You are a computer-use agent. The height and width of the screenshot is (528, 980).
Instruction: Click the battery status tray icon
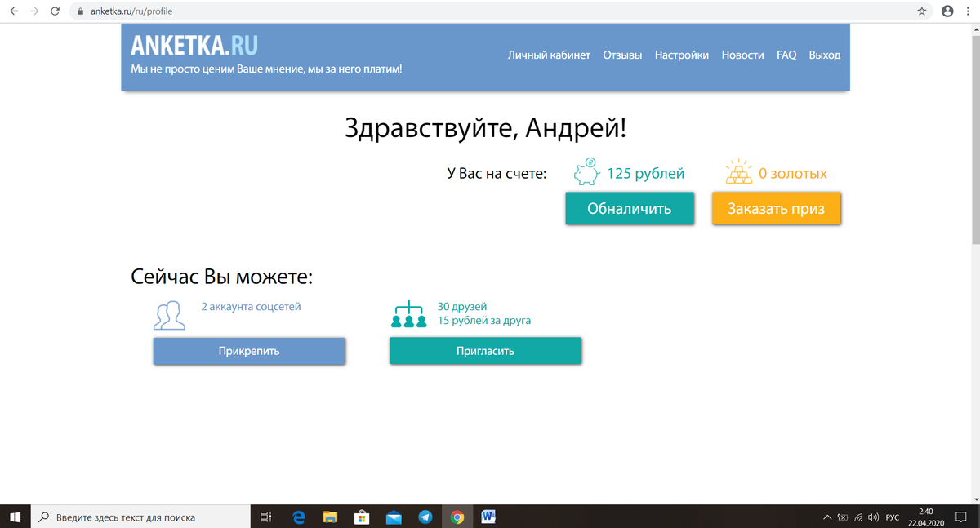pyautogui.click(x=843, y=517)
